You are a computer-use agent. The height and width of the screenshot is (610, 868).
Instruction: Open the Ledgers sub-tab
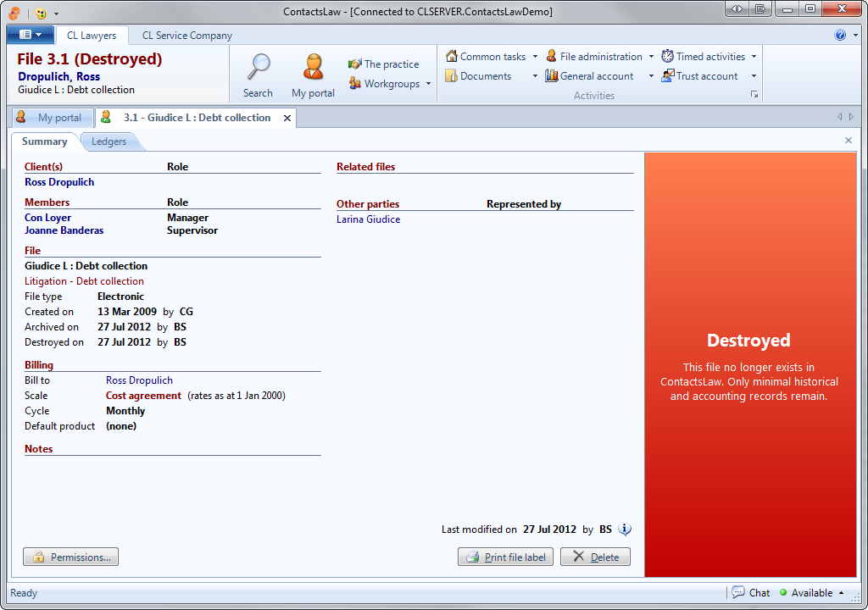tap(109, 141)
